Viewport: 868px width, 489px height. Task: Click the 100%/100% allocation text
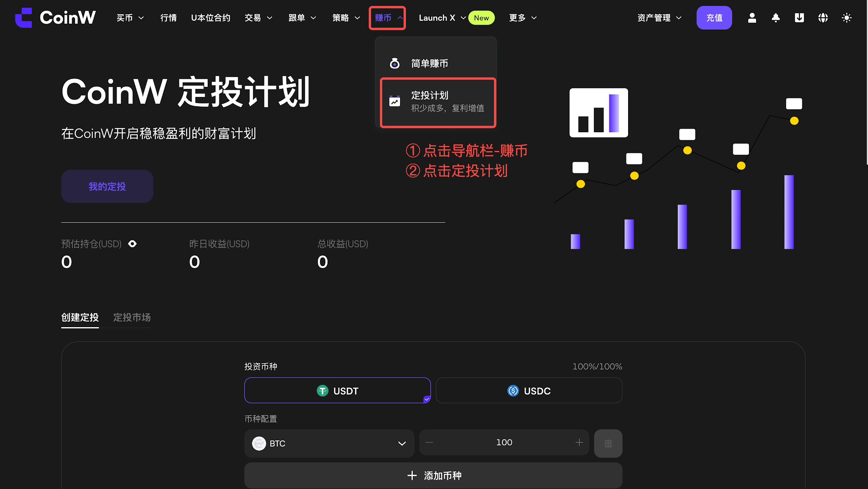(x=597, y=367)
